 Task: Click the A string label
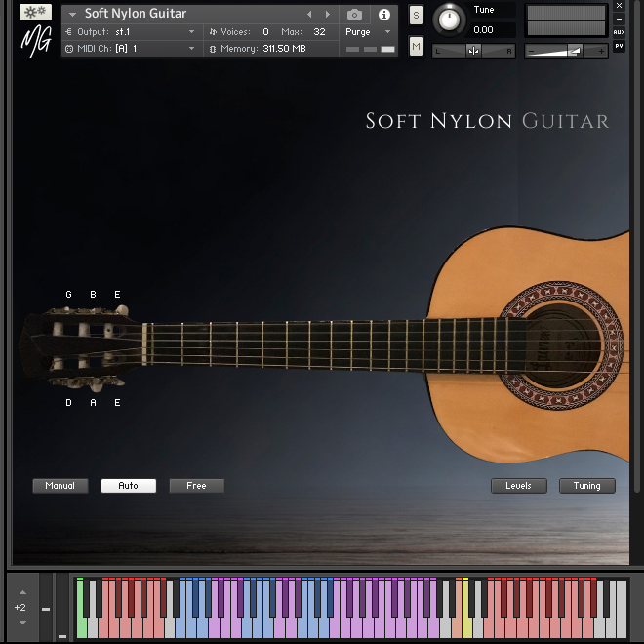94,402
